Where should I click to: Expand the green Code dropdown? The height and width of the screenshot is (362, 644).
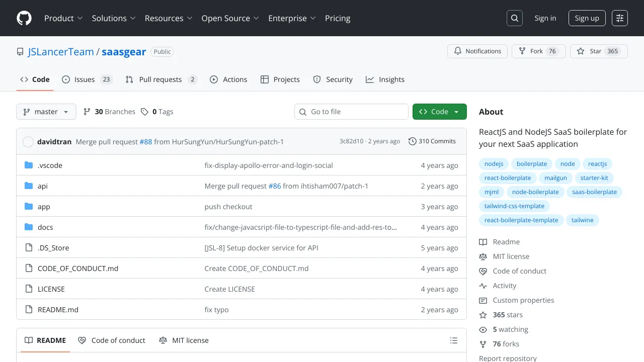point(439,112)
